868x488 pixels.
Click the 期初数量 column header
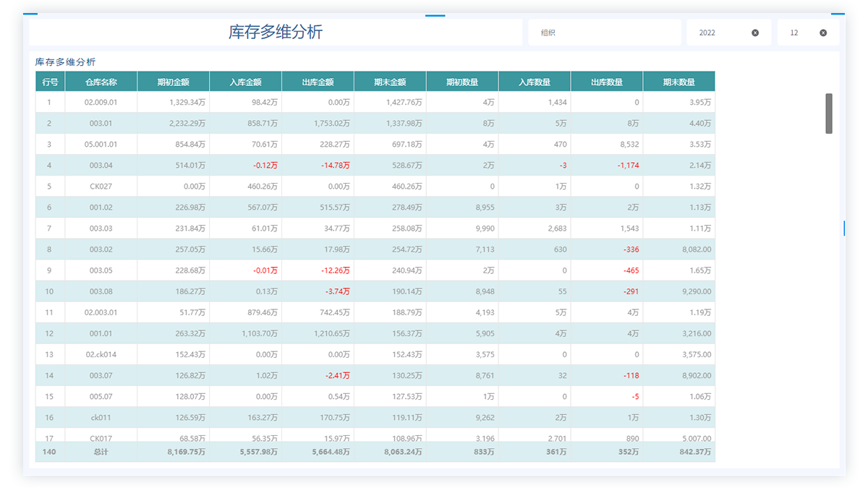point(462,82)
